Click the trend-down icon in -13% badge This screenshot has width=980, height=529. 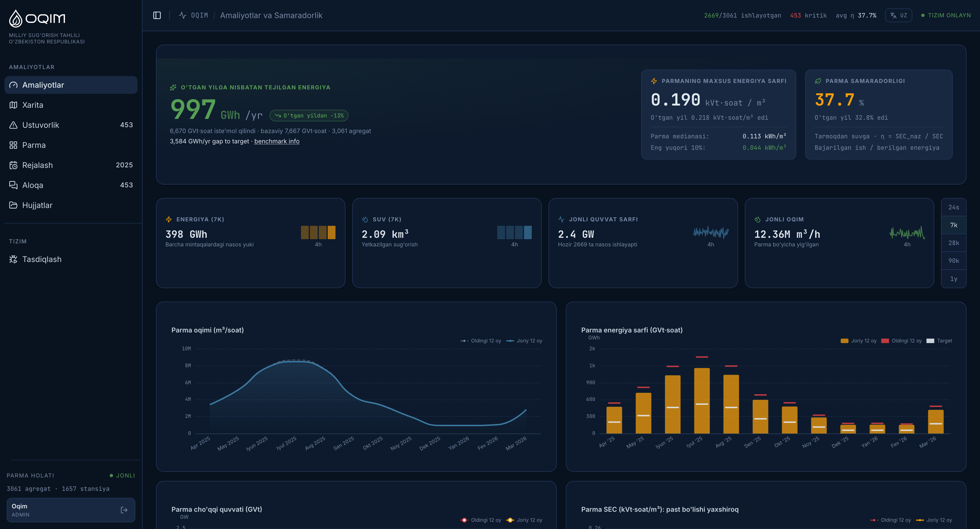(278, 116)
